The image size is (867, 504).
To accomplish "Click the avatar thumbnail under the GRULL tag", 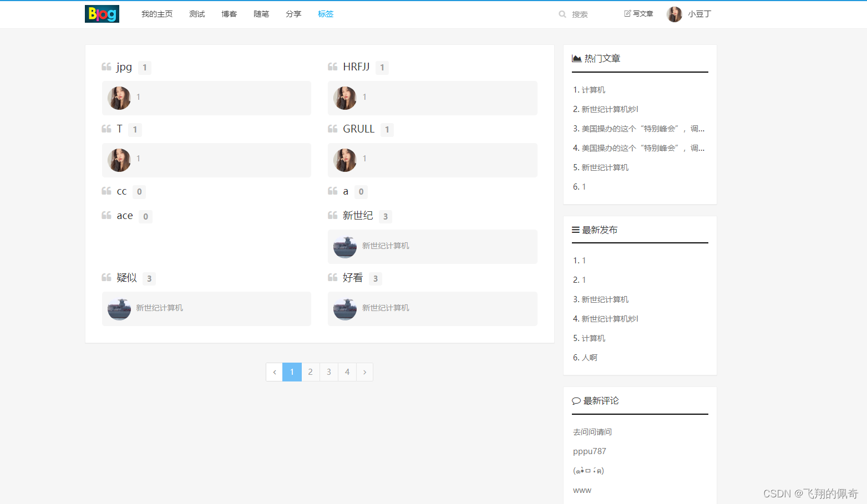I will click(344, 160).
